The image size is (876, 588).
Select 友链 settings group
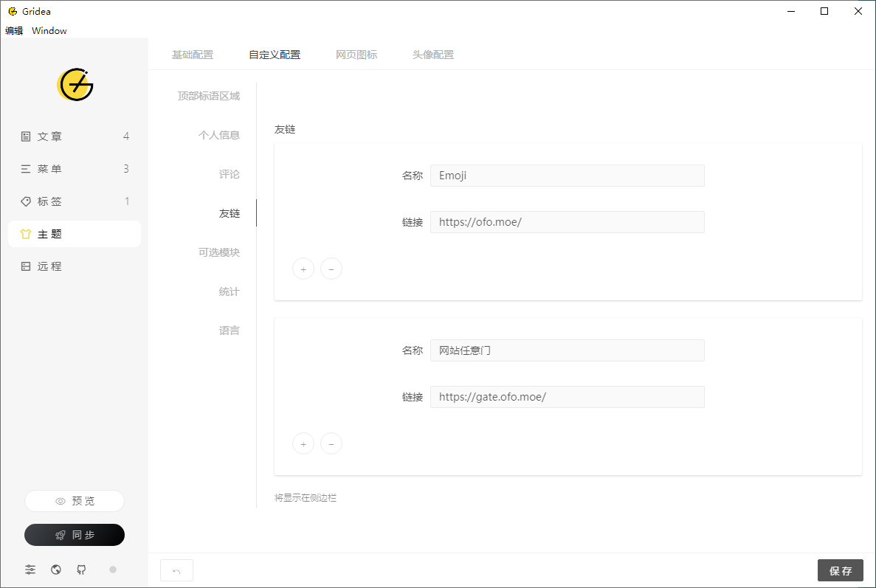tap(230, 213)
